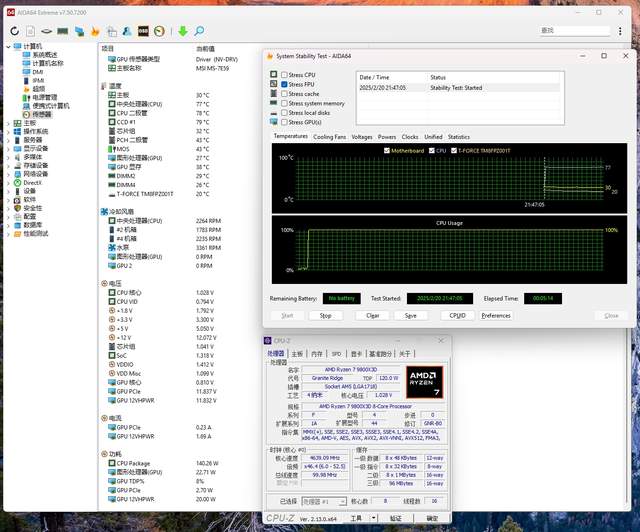The image size is (640, 532).
Task: Select 传感器 tree item
Action: click(42, 114)
